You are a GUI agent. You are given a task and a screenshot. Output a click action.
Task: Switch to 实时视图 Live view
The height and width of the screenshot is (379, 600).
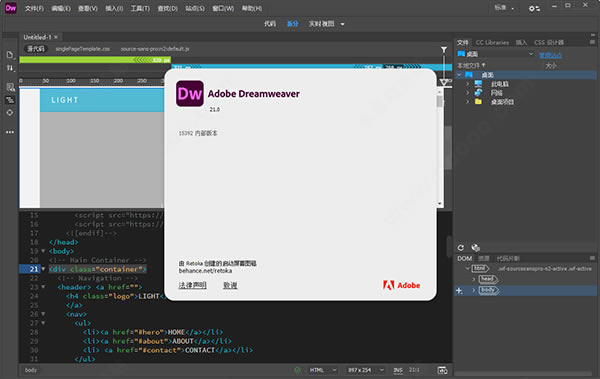[x=321, y=24]
